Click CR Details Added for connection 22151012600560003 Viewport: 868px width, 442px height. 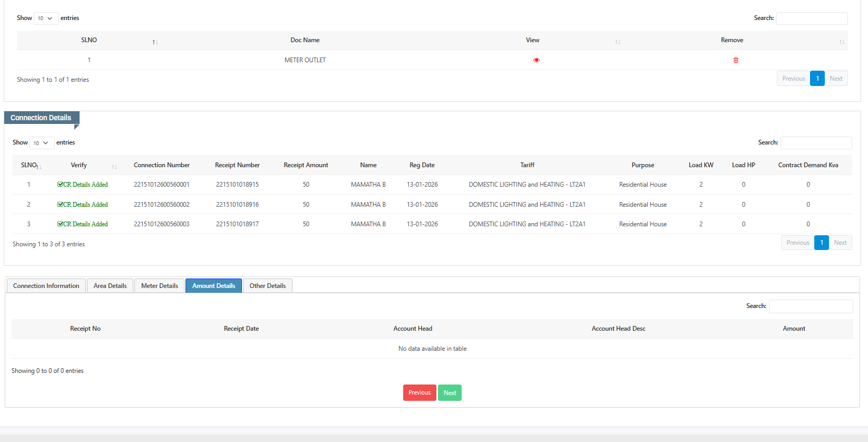pyautogui.click(x=83, y=224)
